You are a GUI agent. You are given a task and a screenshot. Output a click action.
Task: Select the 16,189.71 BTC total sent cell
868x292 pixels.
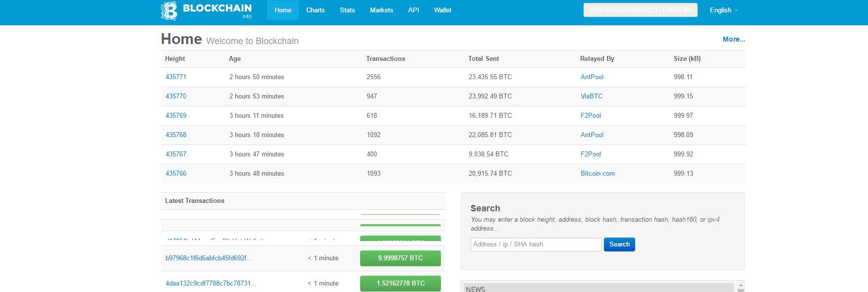490,115
